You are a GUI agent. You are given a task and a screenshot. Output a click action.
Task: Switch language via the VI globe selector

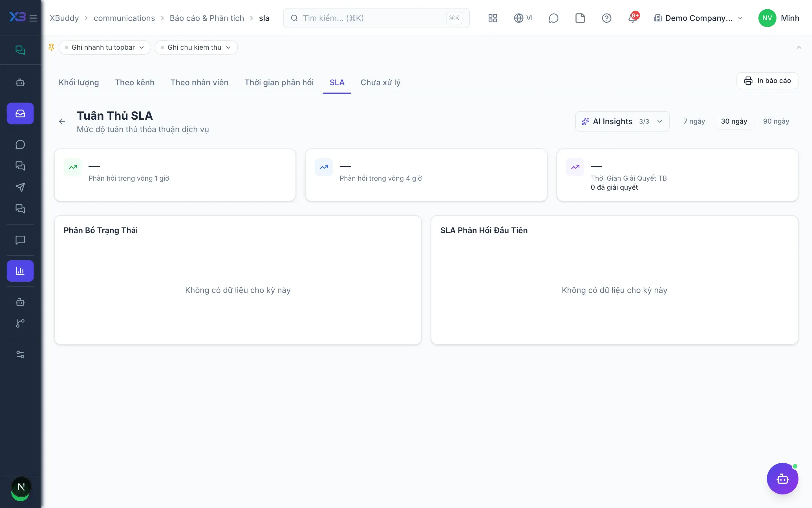coord(523,18)
